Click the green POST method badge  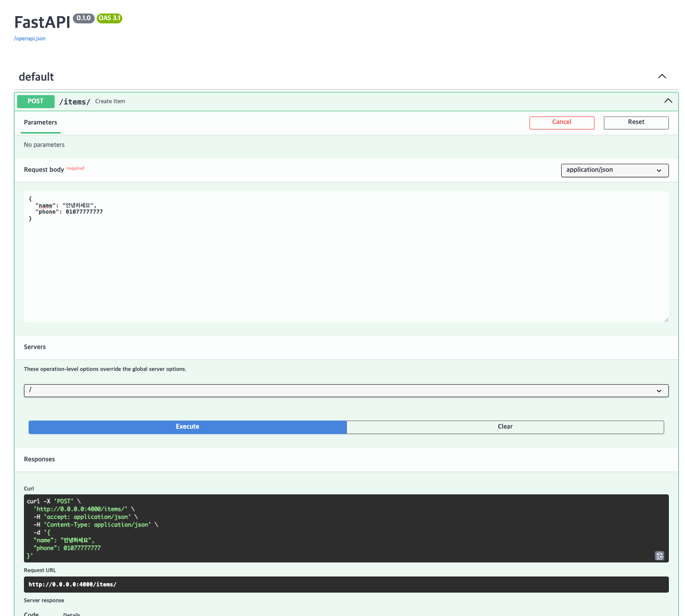[36, 101]
